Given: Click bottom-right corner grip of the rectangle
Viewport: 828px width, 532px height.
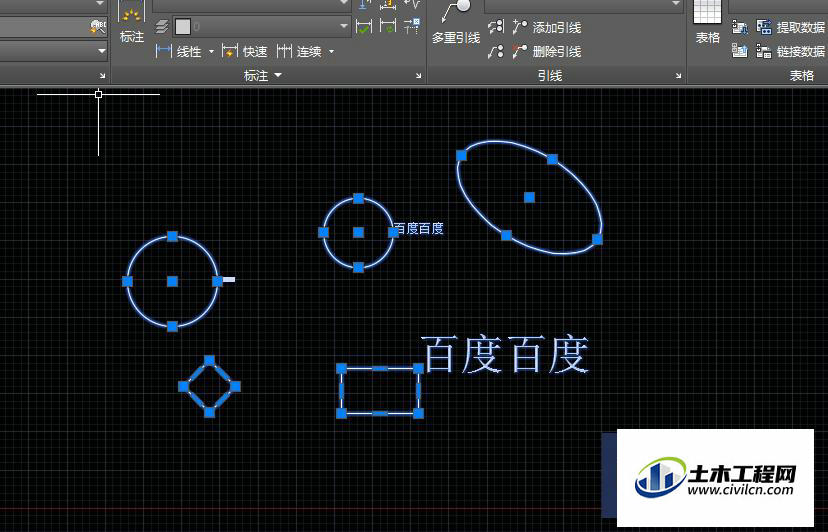Looking at the screenshot, I should coord(418,413).
